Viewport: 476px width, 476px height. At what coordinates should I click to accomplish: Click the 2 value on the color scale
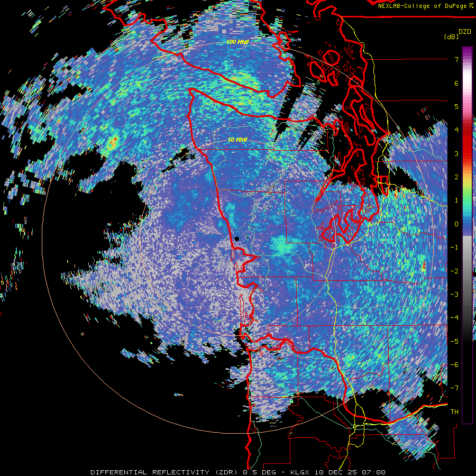[456, 177]
